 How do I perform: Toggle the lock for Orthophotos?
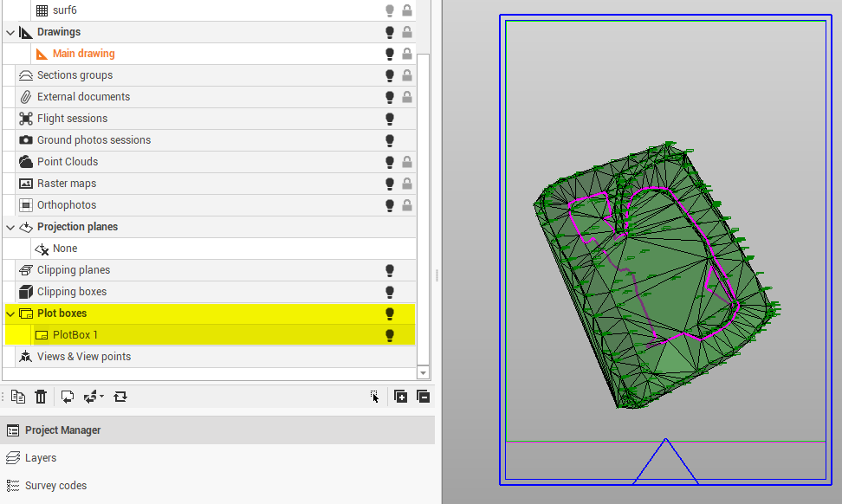[x=406, y=205]
